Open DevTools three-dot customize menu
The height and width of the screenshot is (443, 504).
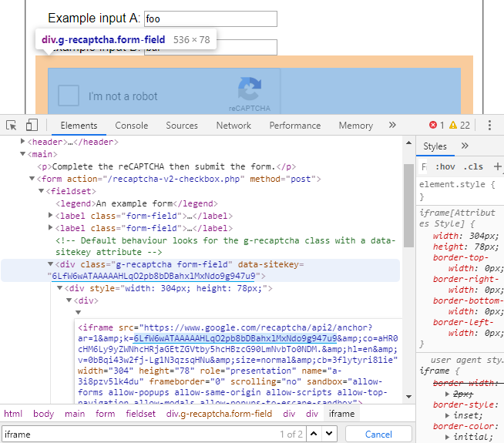click(489, 126)
